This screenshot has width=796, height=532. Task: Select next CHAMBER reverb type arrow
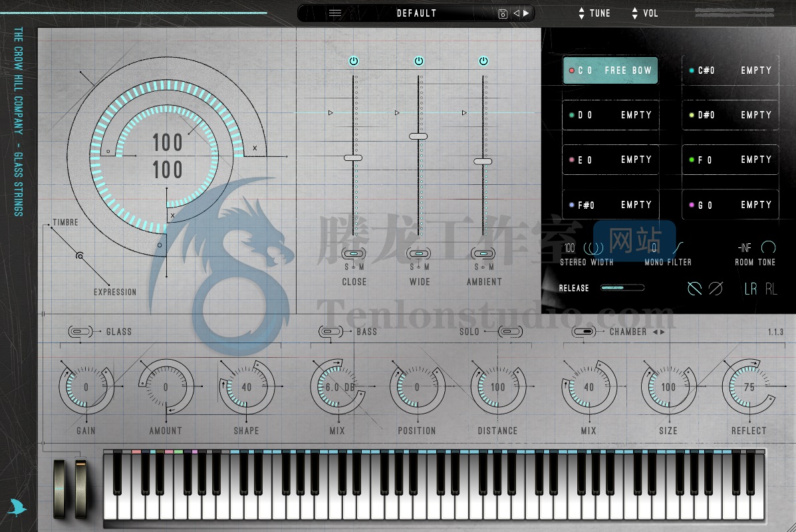pos(662,332)
